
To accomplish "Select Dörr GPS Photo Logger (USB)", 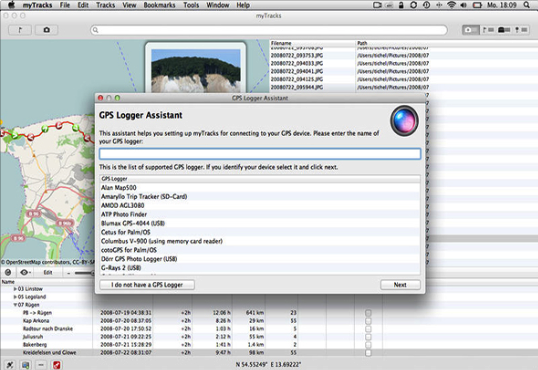I will click(x=260, y=259).
